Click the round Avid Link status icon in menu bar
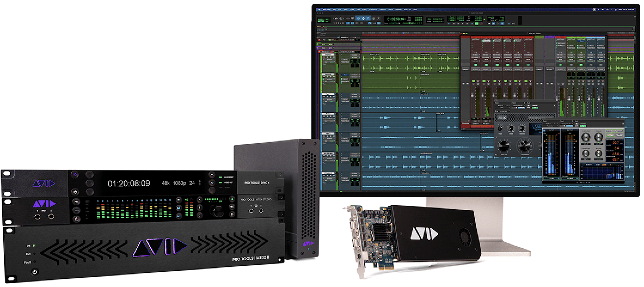 click(594, 10)
